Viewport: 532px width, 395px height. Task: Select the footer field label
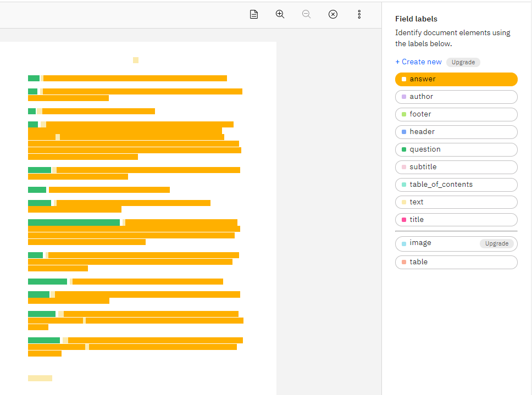click(456, 114)
